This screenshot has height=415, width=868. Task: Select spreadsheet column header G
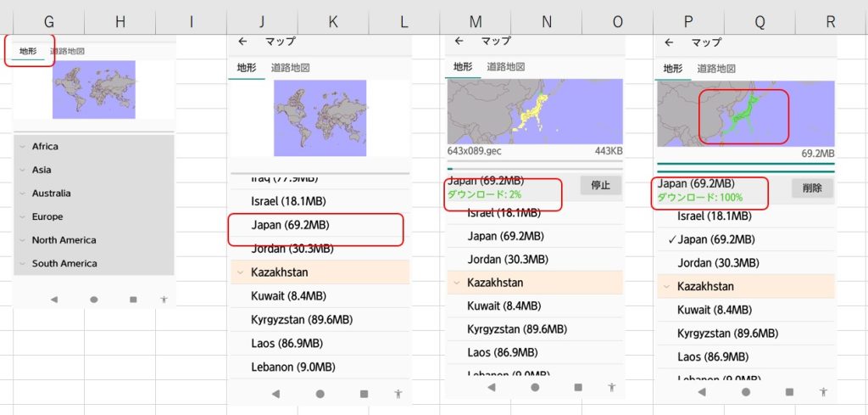49,21
